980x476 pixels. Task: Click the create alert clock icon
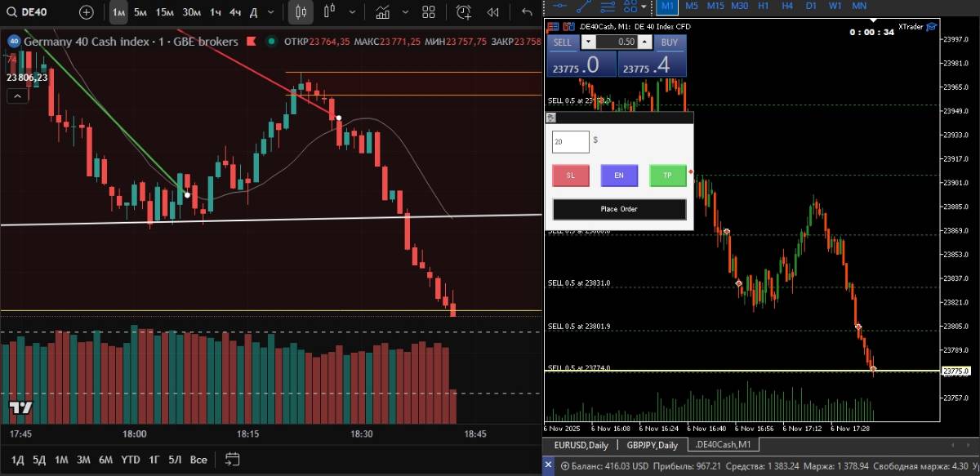(464, 12)
